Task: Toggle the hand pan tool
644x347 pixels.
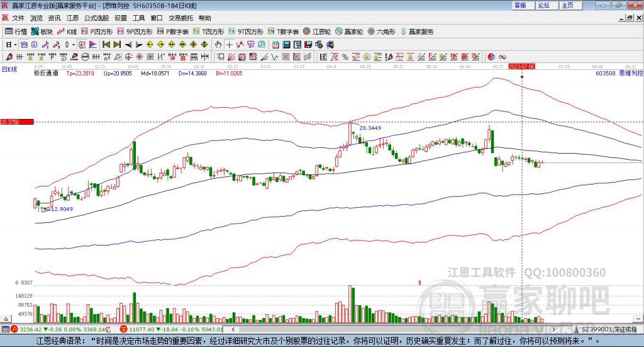Action: coord(218,45)
